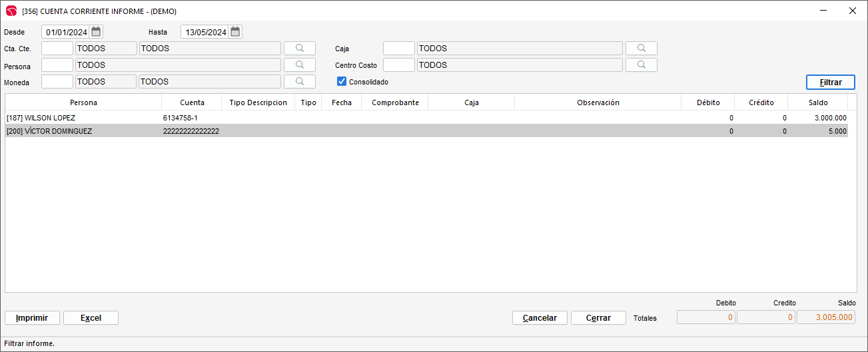The width and height of the screenshot is (868, 352).
Task: Click the Caja search magnifier button
Action: click(x=641, y=49)
